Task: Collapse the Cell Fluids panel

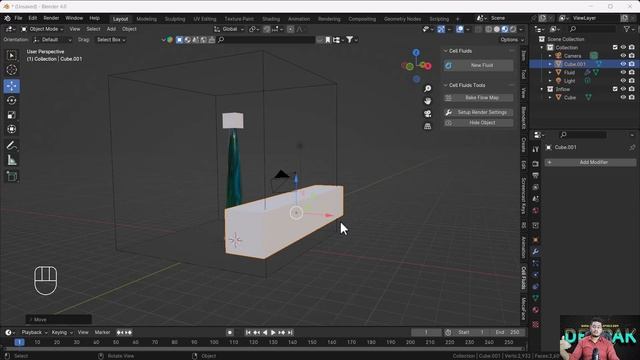Action: pos(446,51)
